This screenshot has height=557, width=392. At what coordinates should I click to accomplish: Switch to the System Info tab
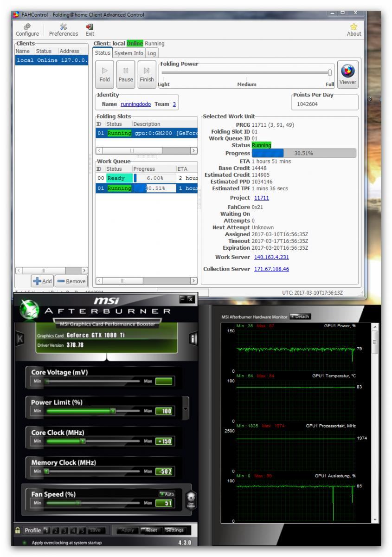(129, 53)
